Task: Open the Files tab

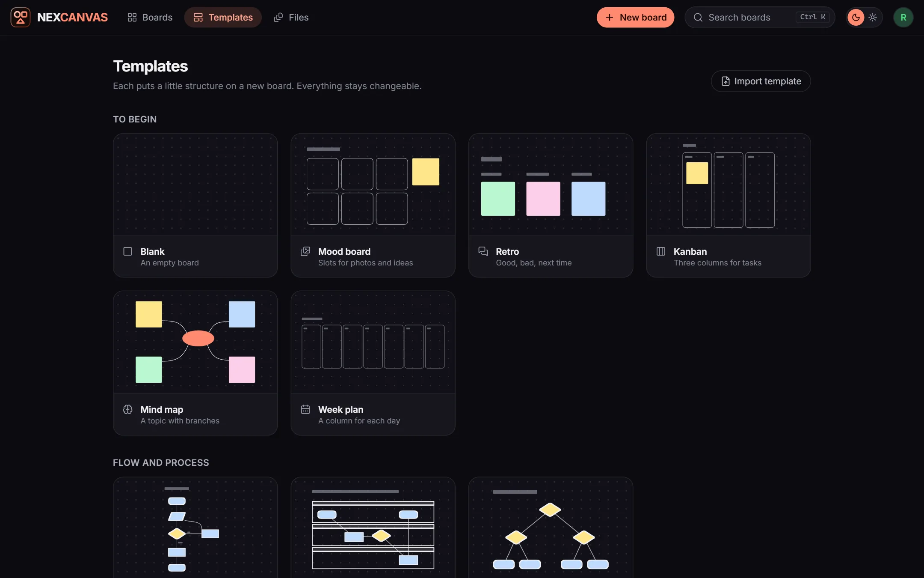Action: tap(291, 17)
